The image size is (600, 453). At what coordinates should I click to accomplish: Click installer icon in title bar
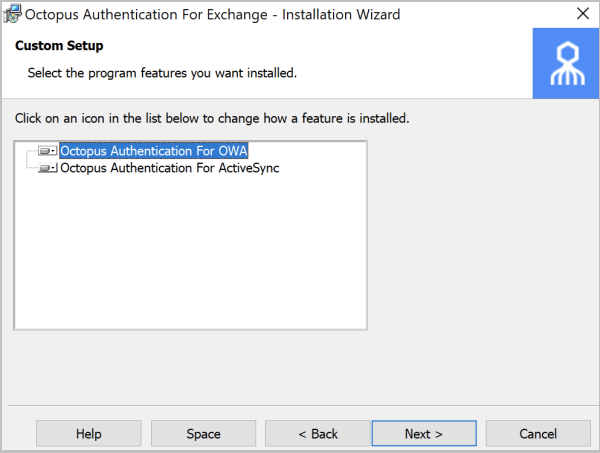point(13,14)
